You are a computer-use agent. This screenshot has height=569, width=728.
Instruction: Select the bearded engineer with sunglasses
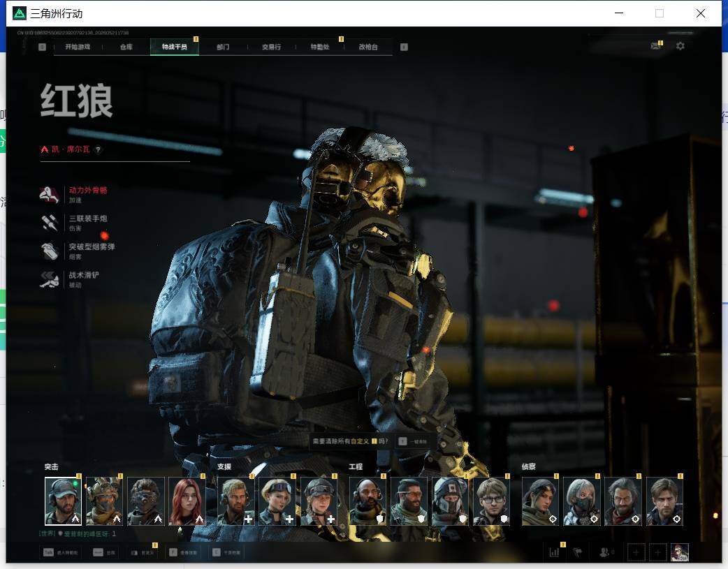(409, 501)
